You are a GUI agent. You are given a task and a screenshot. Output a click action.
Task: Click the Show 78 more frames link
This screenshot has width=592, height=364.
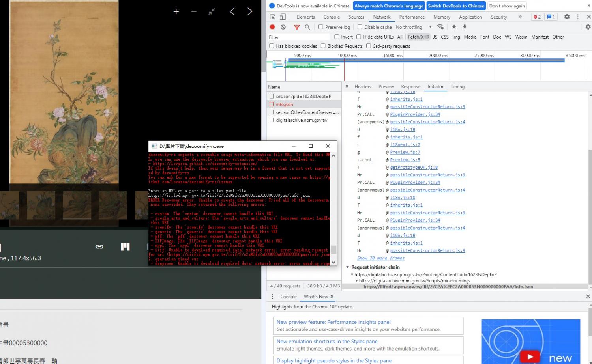[380, 258]
